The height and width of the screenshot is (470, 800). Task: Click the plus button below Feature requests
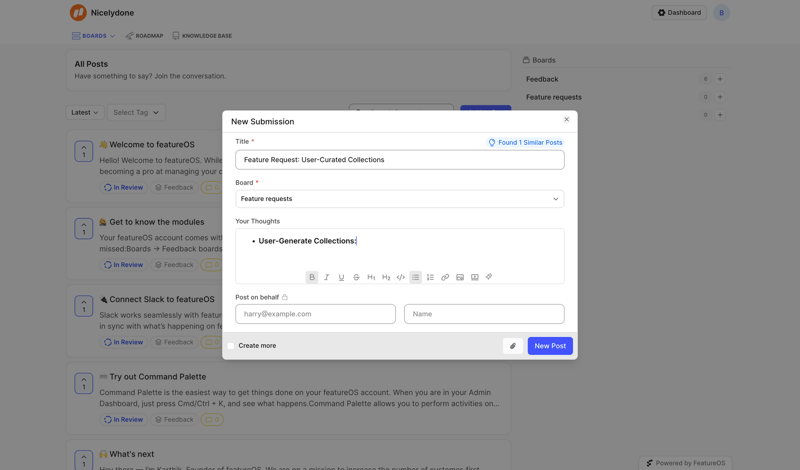pos(720,115)
